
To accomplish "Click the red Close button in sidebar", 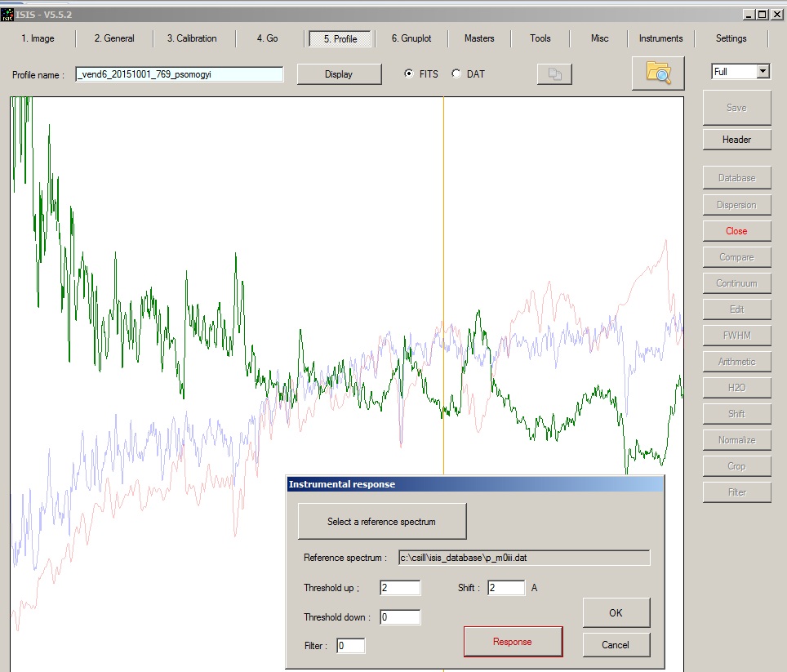I will 737,231.
